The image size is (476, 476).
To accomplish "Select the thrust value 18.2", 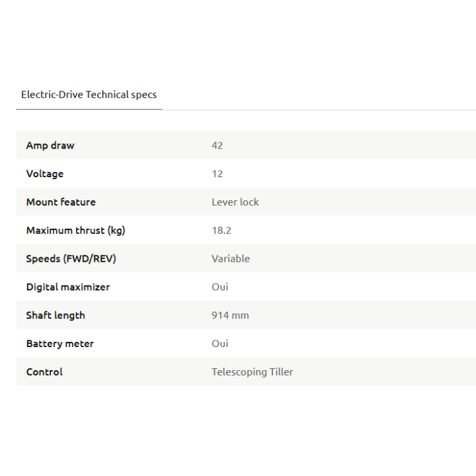I will 221,231.
